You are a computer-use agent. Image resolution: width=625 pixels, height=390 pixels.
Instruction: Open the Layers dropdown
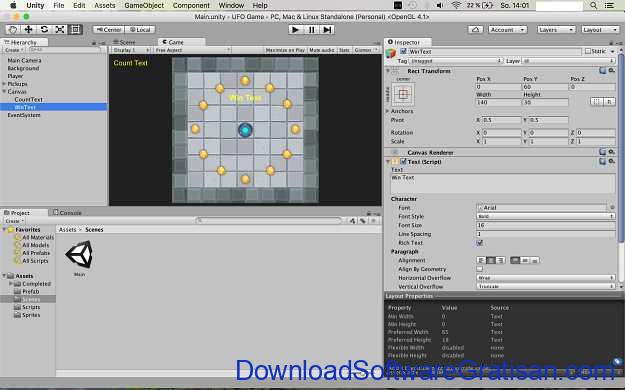pyautogui.click(x=556, y=30)
